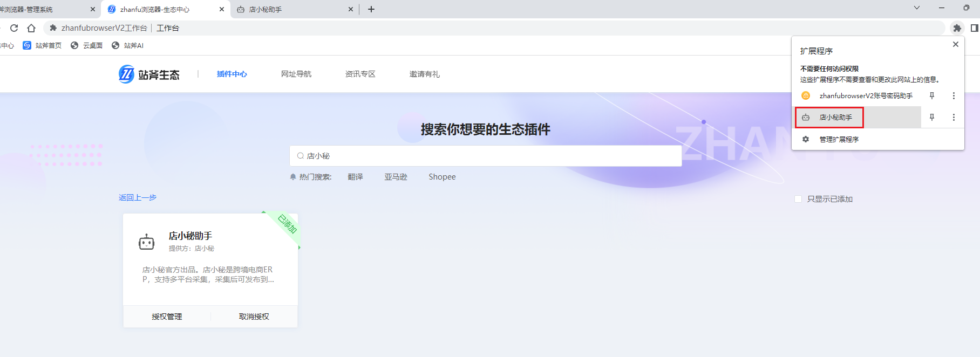Close the 店小秘助手 browser tab
This screenshot has width=980, height=357.
click(x=351, y=9)
